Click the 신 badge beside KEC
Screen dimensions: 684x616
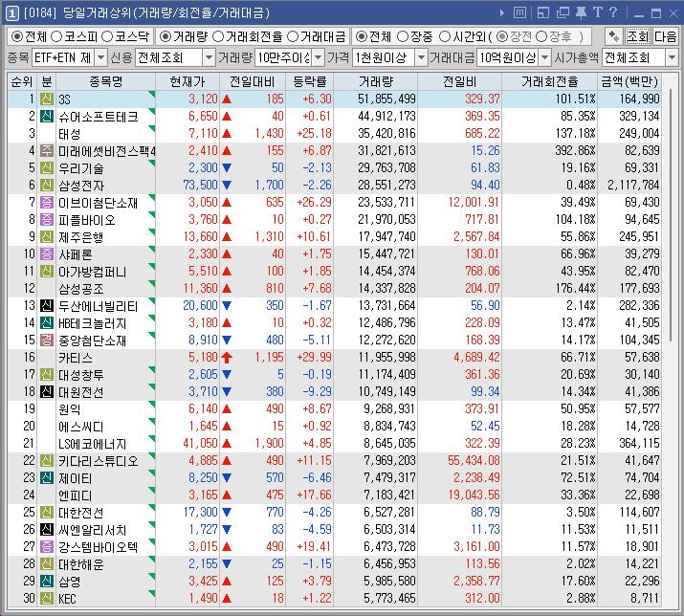click(x=47, y=598)
